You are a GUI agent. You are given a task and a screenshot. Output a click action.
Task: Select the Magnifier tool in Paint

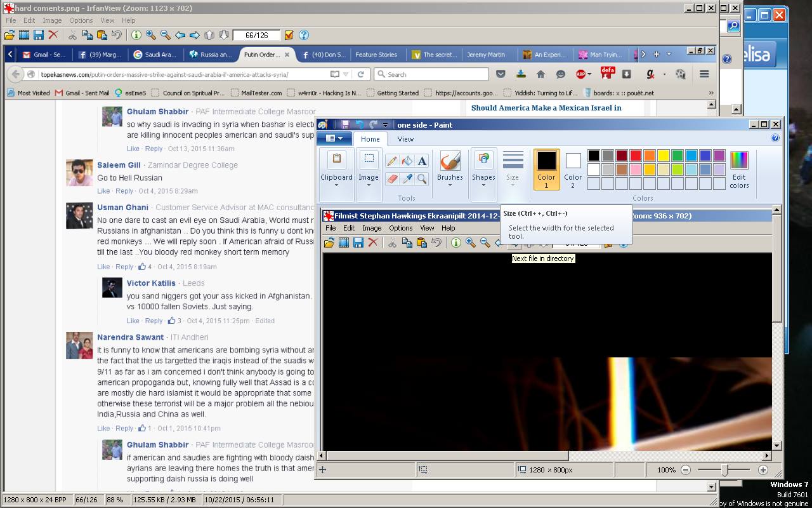click(422, 179)
